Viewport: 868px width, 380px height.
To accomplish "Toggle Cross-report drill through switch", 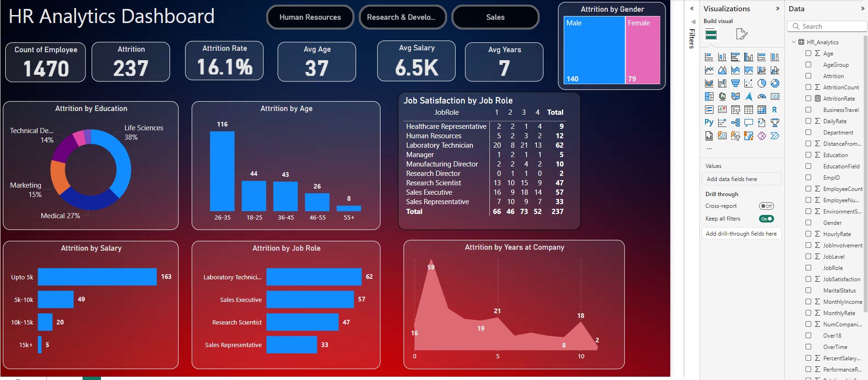I will 767,206.
